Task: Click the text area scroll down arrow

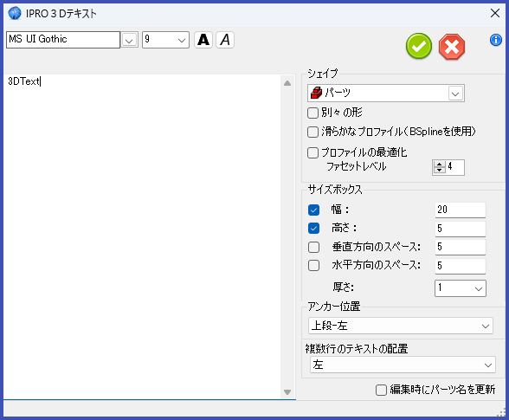Action: [x=287, y=392]
